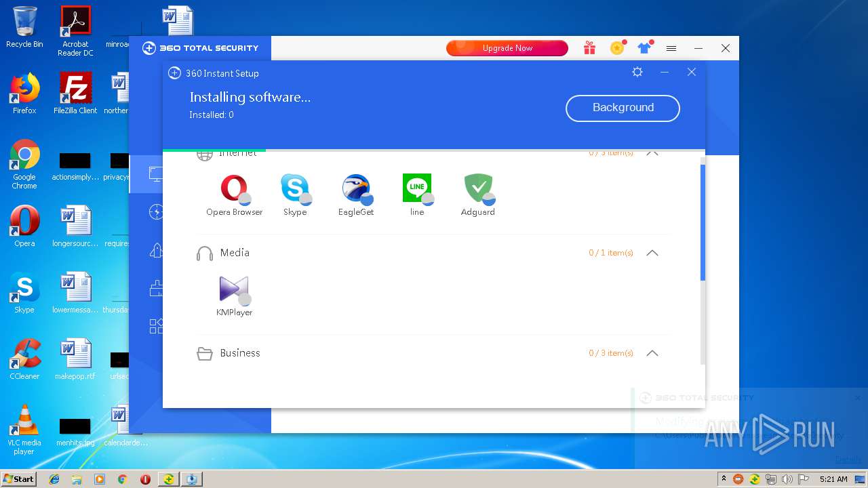
Task: Click the 360 Total Security logo
Action: pyautogui.click(x=201, y=48)
